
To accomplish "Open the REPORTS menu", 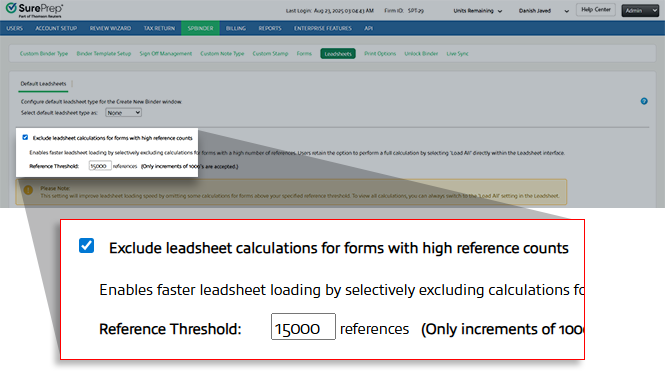I will pos(270,28).
